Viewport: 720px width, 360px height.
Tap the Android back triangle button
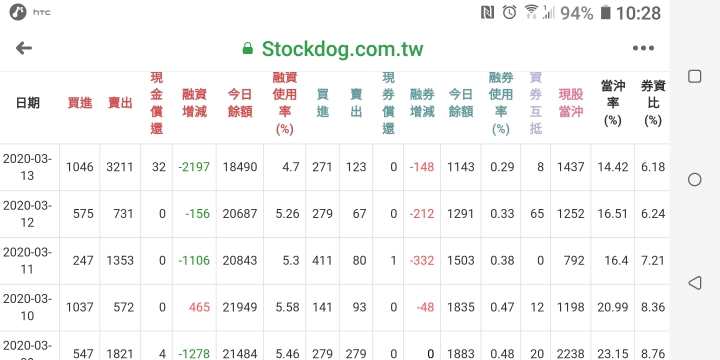[694, 283]
